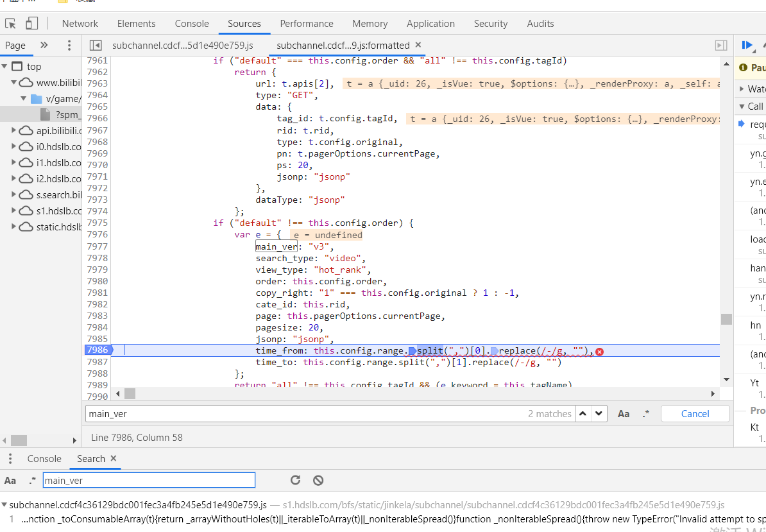Clear the search results icon

(318, 480)
